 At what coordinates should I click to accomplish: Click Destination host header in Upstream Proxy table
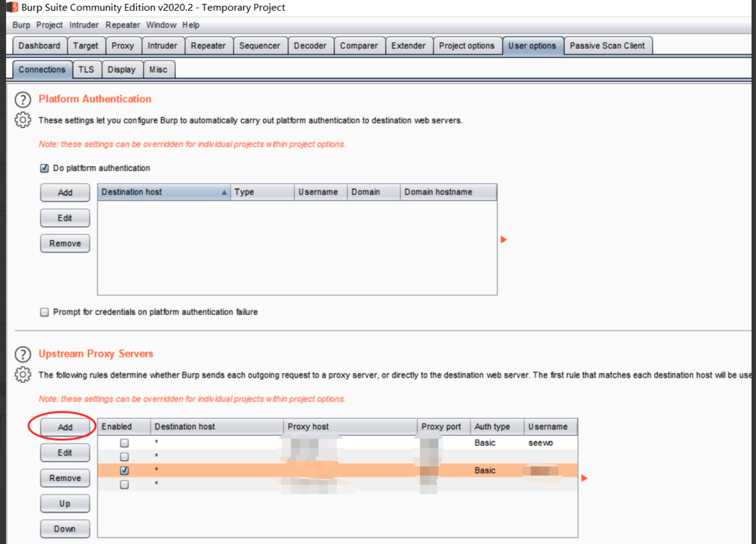pyautogui.click(x=217, y=427)
